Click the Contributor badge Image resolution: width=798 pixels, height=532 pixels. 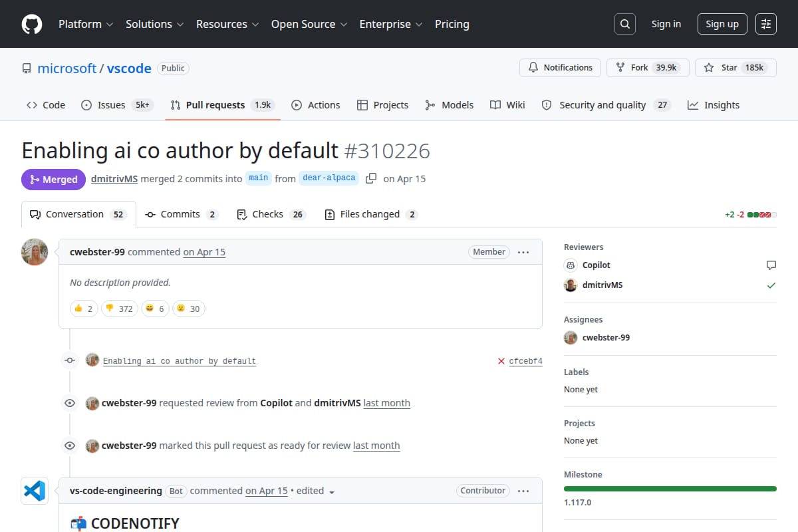coord(483,491)
